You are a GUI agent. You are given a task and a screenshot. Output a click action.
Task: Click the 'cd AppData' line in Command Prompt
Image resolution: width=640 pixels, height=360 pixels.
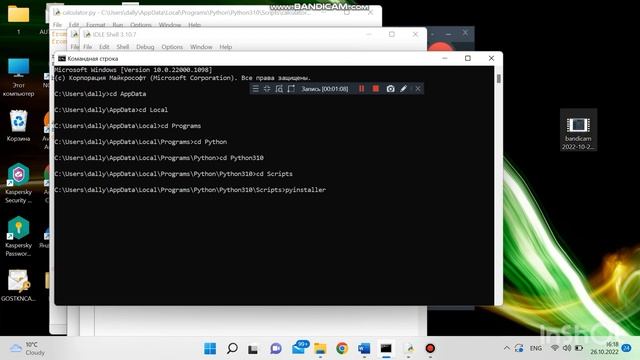tap(100, 94)
